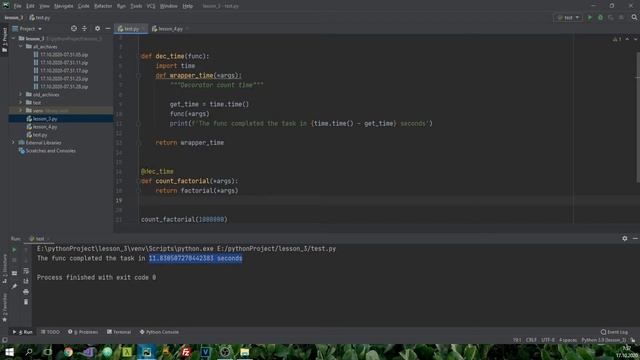The height and width of the screenshot is (360, 640).
Task: Open File Explorer from the taskbar
Action: (x=244, y=352)
